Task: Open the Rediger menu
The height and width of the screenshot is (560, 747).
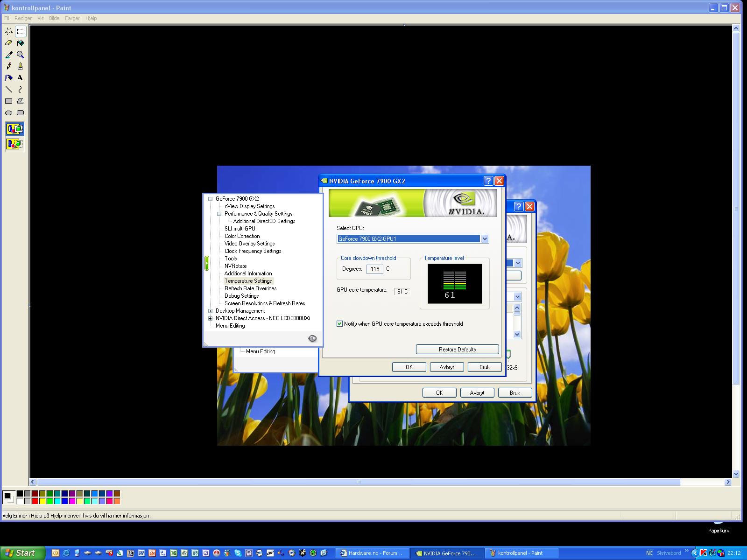Action: 23,18
